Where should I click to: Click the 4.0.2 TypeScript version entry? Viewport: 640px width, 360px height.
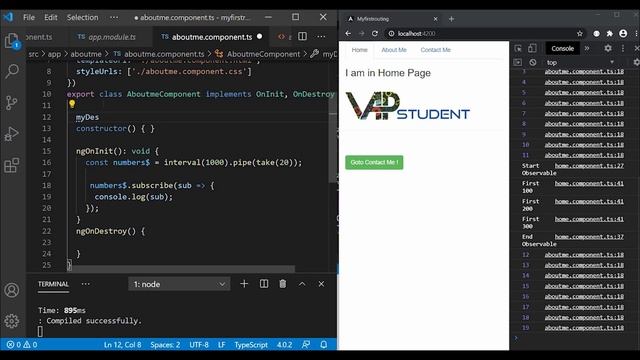pyautogui.click(x=284, y=344)
